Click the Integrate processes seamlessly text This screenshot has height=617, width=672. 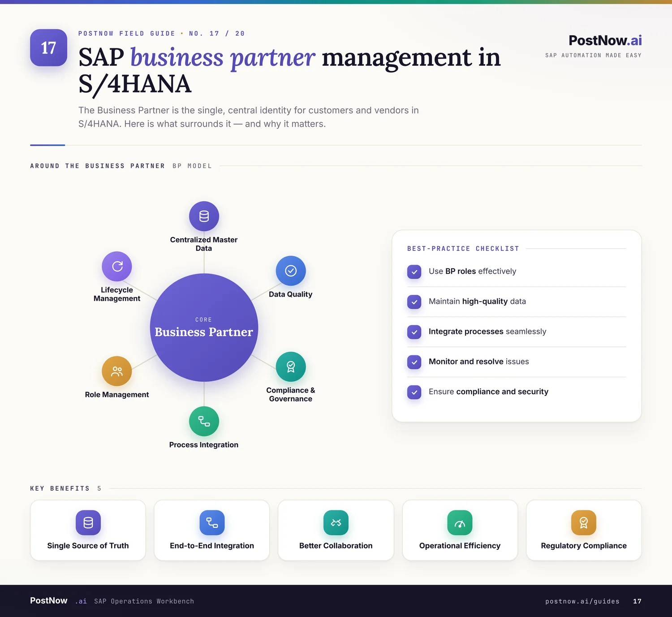(x=487, y=331)
